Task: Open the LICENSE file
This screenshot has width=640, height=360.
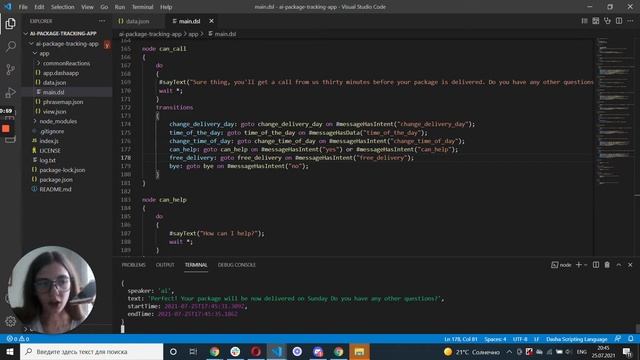Action: click(50, 151)
